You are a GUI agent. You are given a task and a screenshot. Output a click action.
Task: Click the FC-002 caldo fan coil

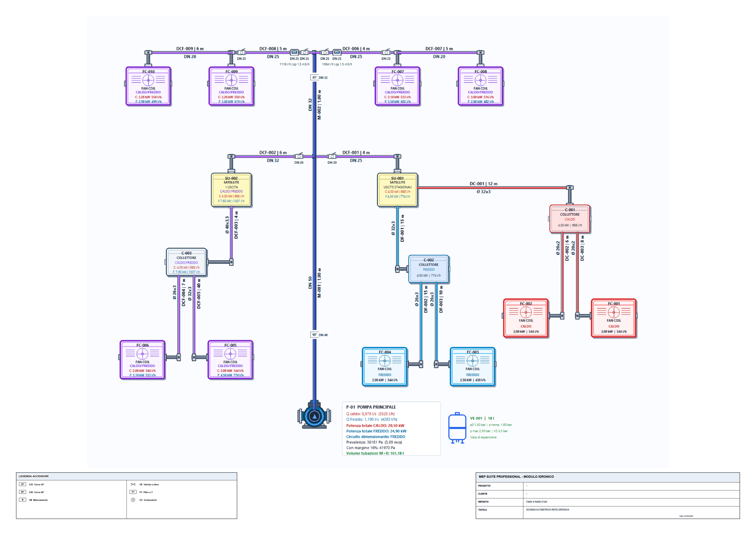click(526, 318)
